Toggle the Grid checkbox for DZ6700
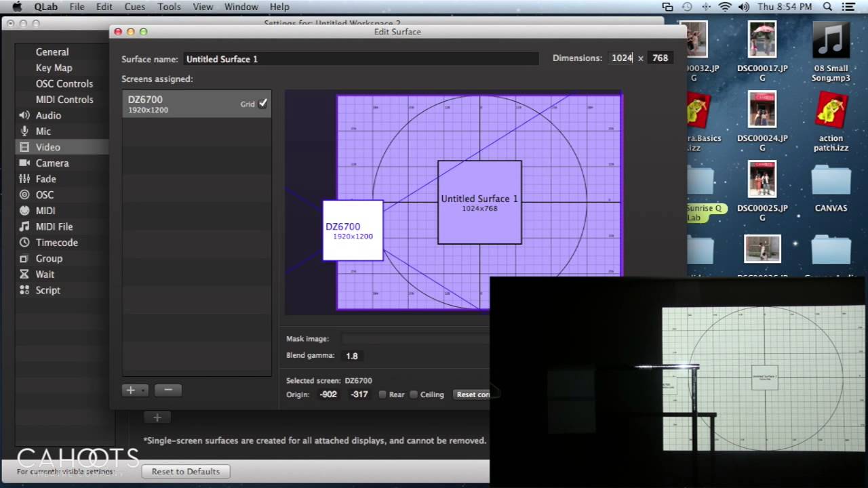The image size is (868, 488). 262,104
